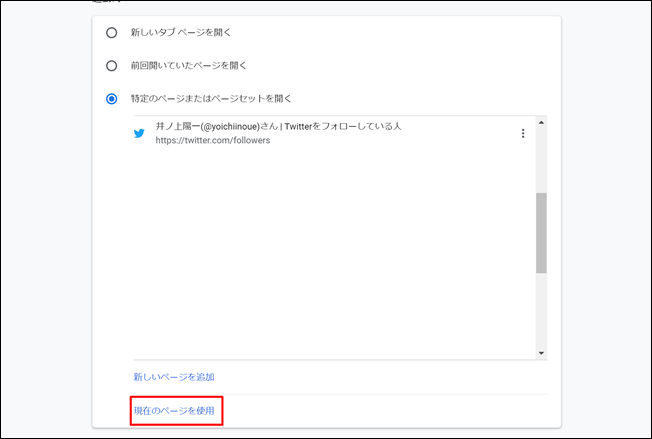
Task: Click the scroll up arrow of page list
Action: pos(541,122)
